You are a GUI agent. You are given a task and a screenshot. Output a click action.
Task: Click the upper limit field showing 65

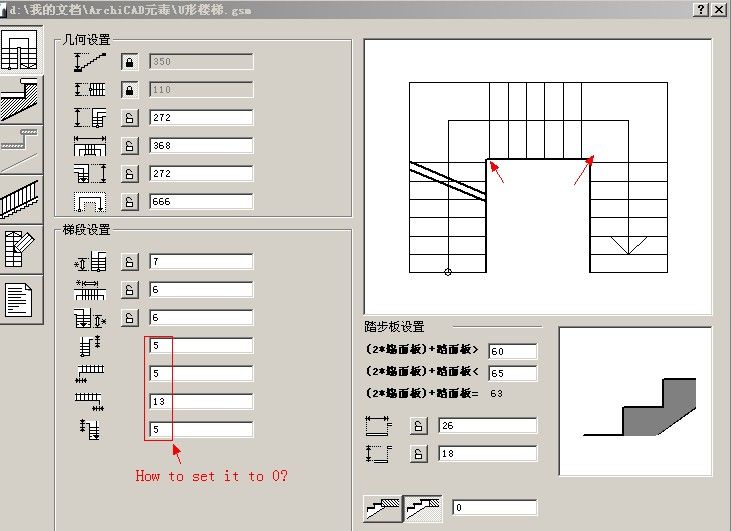point(513,373)
